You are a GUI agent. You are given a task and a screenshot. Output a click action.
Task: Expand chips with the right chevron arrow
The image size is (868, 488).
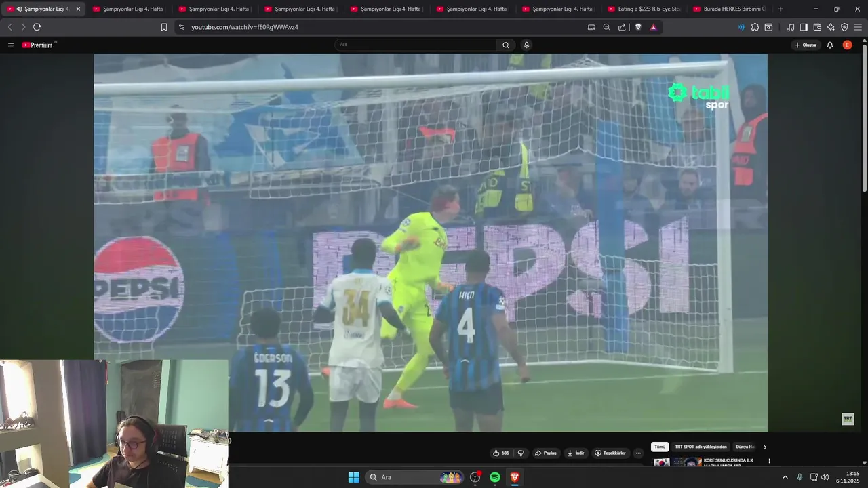[x=765, y=447]
